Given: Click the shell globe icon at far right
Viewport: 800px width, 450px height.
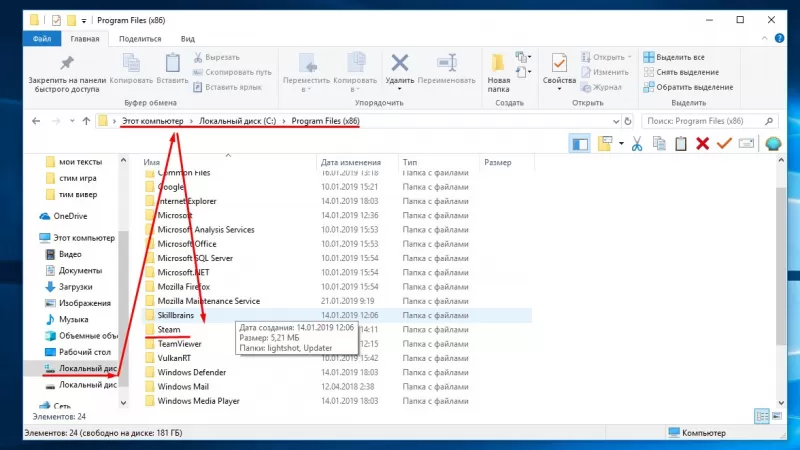Looking at the screenshot, I should [x=773, y=144].
